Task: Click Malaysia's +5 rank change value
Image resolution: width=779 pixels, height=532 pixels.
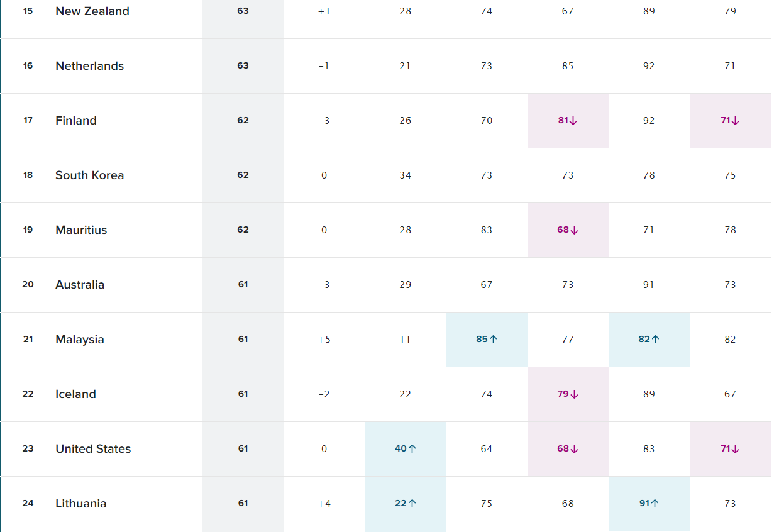Action: click(324, 340)
